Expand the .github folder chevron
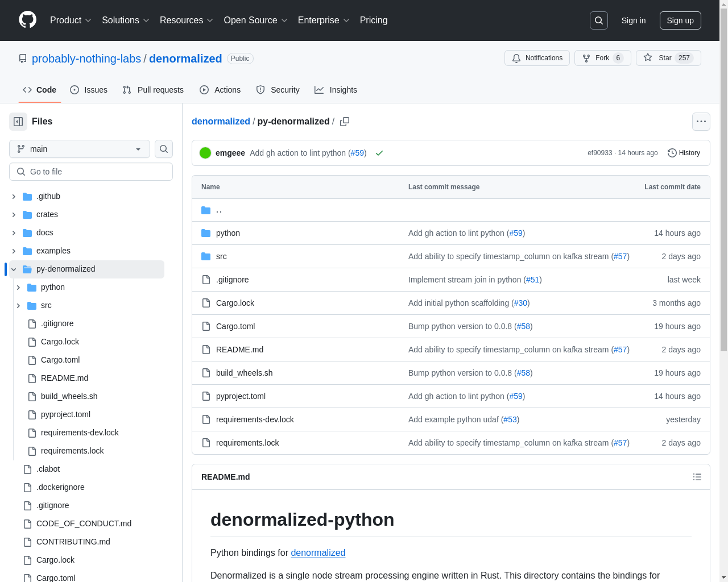Image resolution: width=728 pixels, height=582 pixels. click(14, 196)
